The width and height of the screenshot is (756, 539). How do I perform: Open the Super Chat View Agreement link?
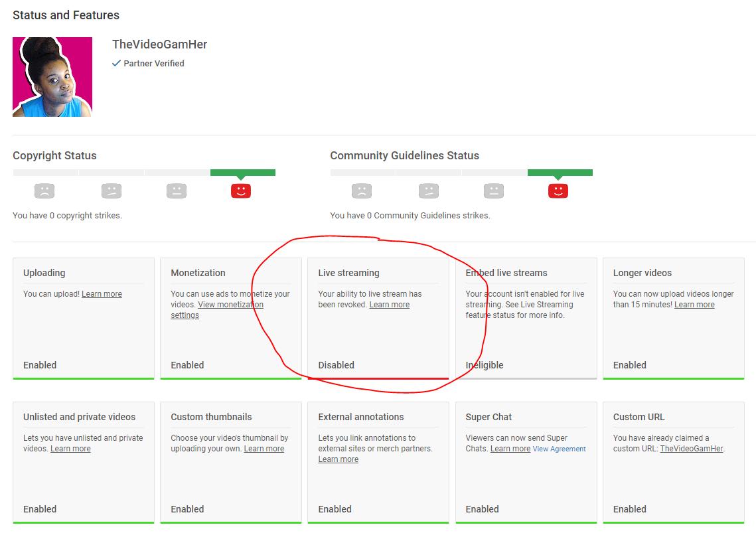(559, 449)
